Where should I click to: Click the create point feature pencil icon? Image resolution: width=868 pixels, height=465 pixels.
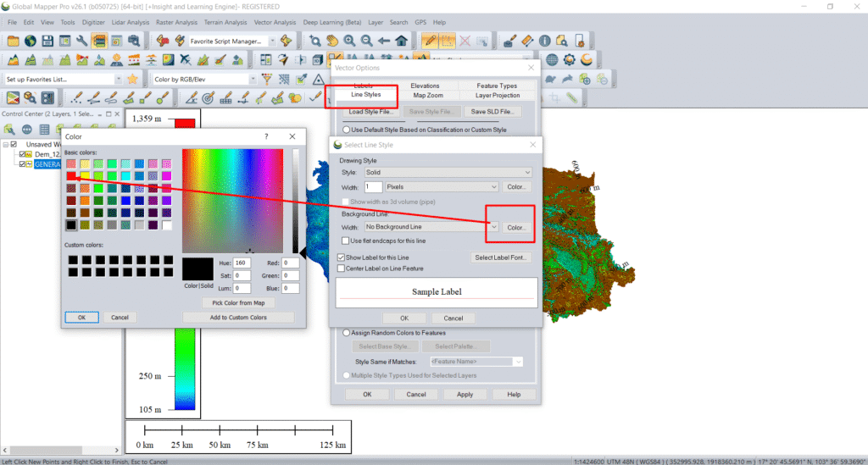pyautogui.click(x=76, y=98)
